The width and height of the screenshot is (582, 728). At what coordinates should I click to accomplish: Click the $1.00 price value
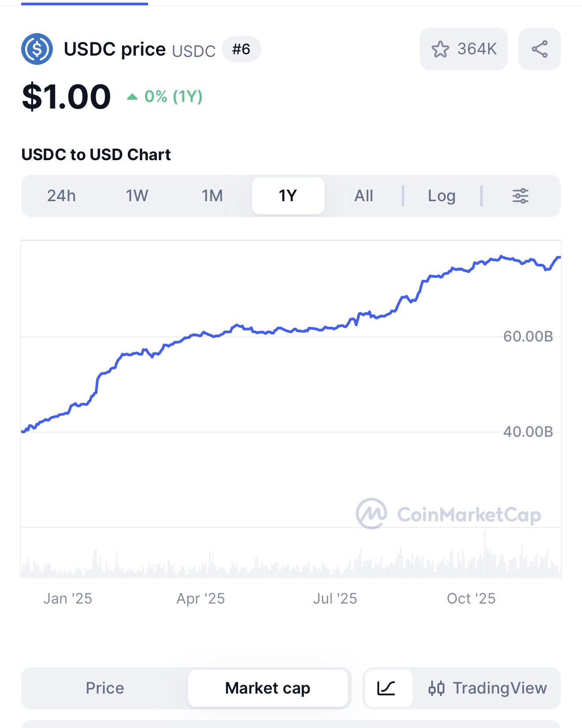pyautogui.click(x=66, y=97)
